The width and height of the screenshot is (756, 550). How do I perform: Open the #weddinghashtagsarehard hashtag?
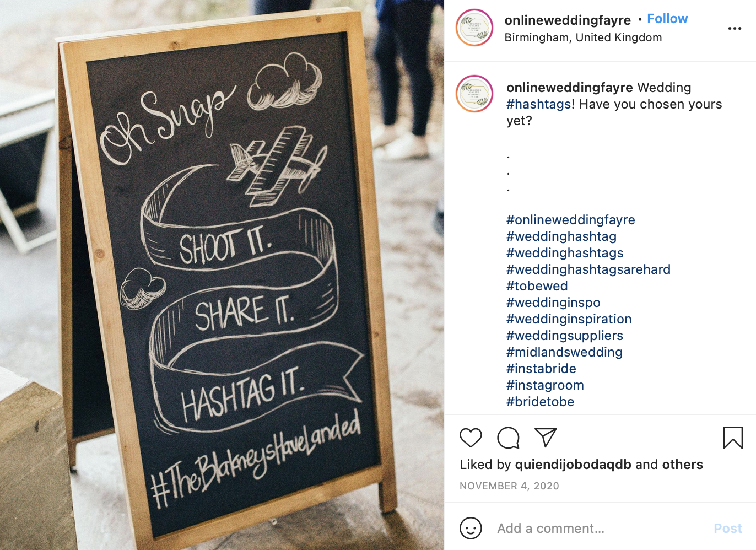(x=588, y=269)
